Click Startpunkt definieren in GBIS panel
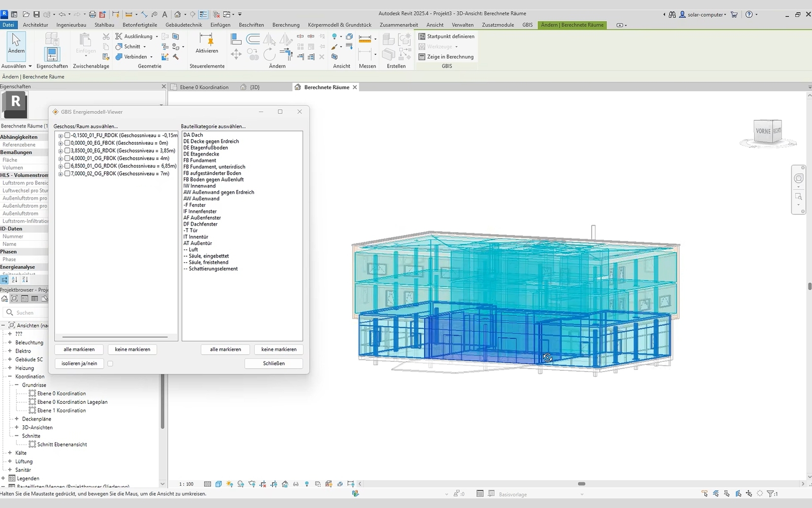Screen dimensions: 812x508 tap(447, 37)
